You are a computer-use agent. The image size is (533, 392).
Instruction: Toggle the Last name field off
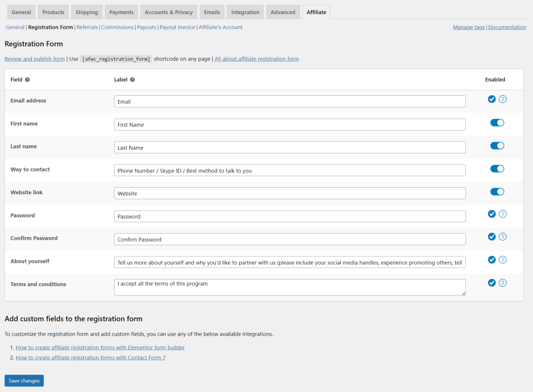[497, 145]
